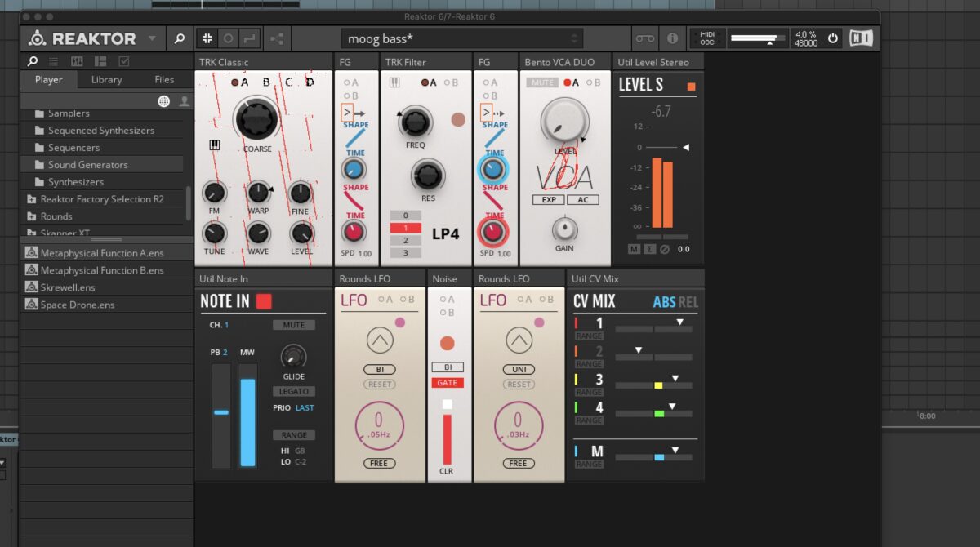Open the Reaktor main menu arrow
The width and height of the screenshot is (980, 547).
152,38
